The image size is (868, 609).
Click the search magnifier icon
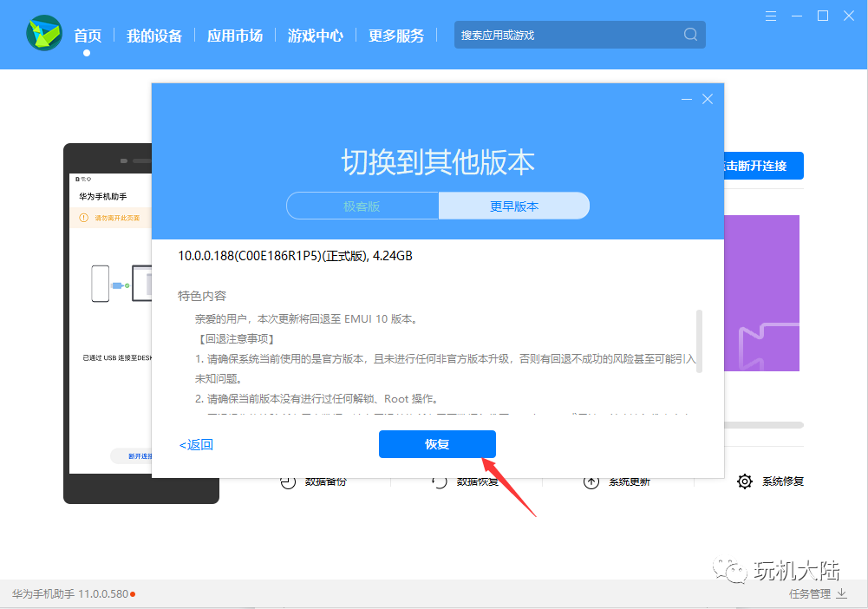pyautogui.click(x=690, y=35)
